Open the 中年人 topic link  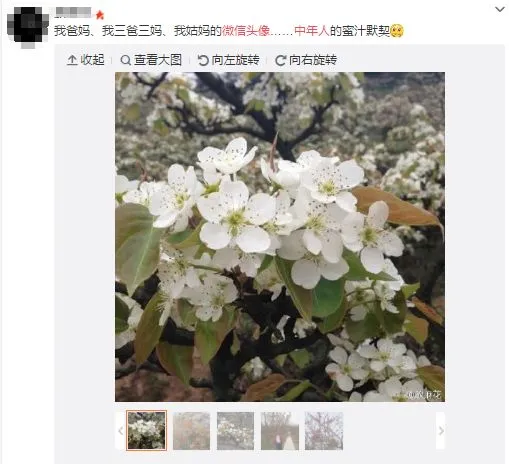[x=312, y=31]
